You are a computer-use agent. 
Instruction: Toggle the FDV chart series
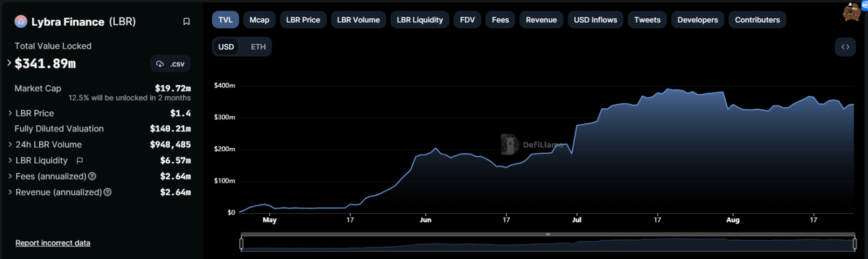pos(467,20)
